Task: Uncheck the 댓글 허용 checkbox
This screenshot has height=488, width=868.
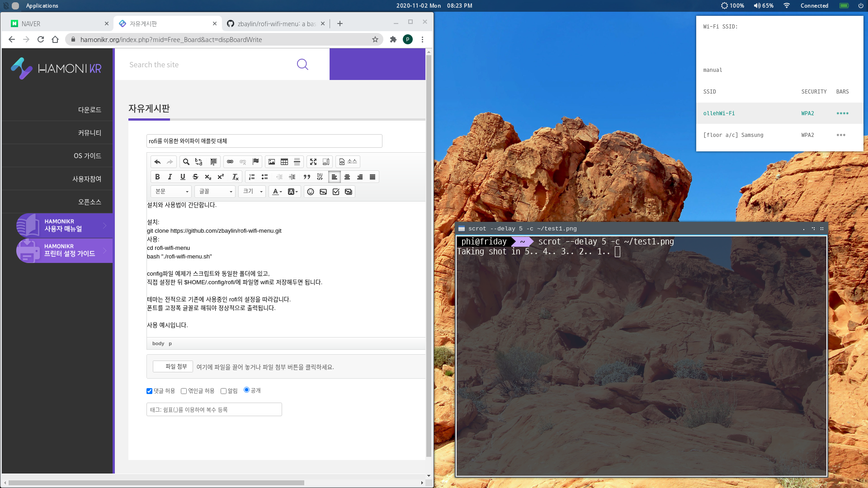Action: pos(150,391)
